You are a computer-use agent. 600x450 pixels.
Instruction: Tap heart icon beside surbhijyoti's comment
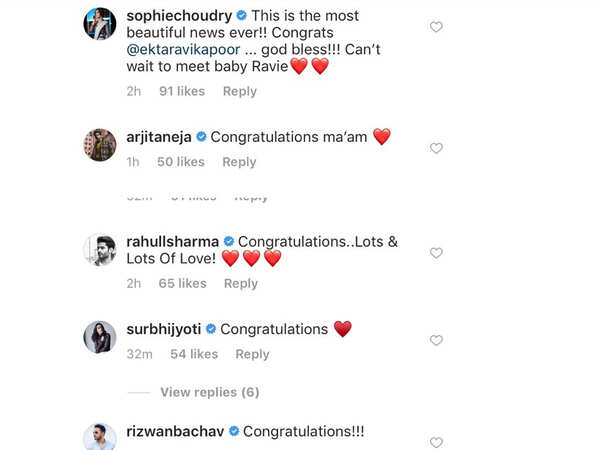coord(436,341)
